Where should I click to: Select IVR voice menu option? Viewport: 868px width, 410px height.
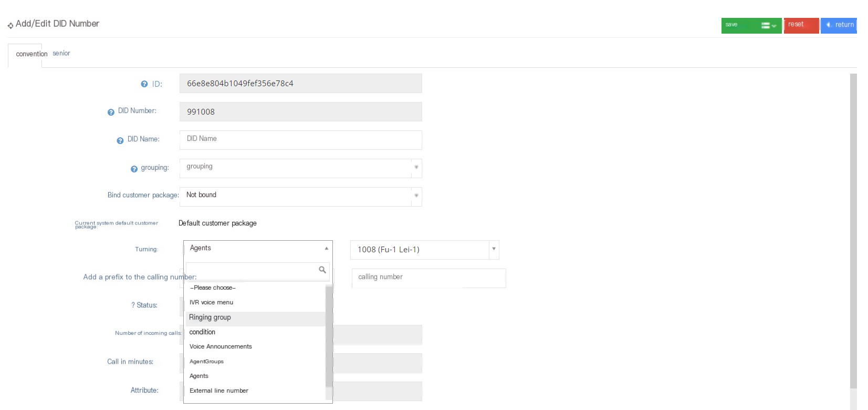click(x=256, y=302)
